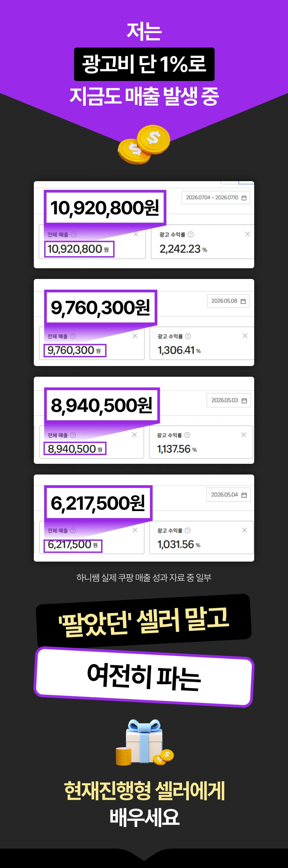288x868 pixels.
Task: Click the 여전히 파는 white banner
Action: click(x=144, y=676)
